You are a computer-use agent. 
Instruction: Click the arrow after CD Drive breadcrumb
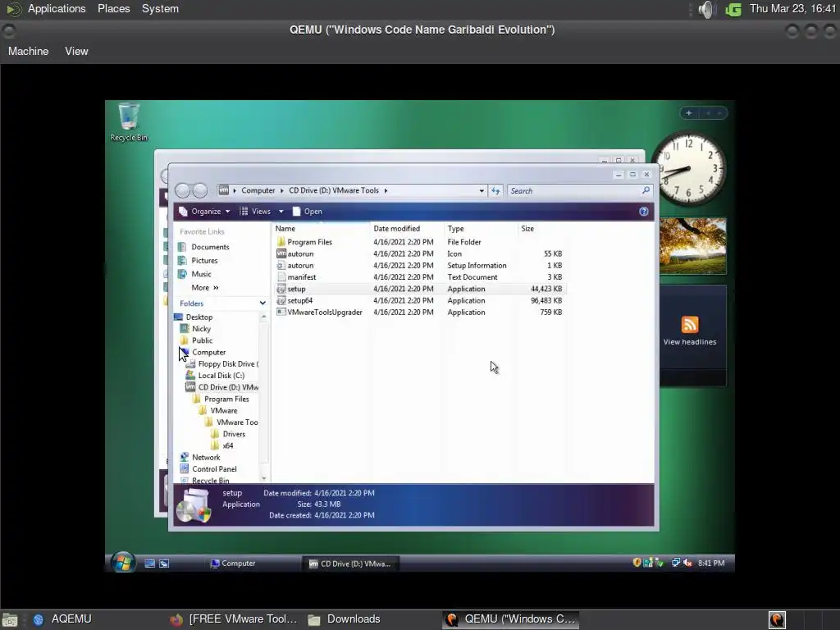[386, 190]
